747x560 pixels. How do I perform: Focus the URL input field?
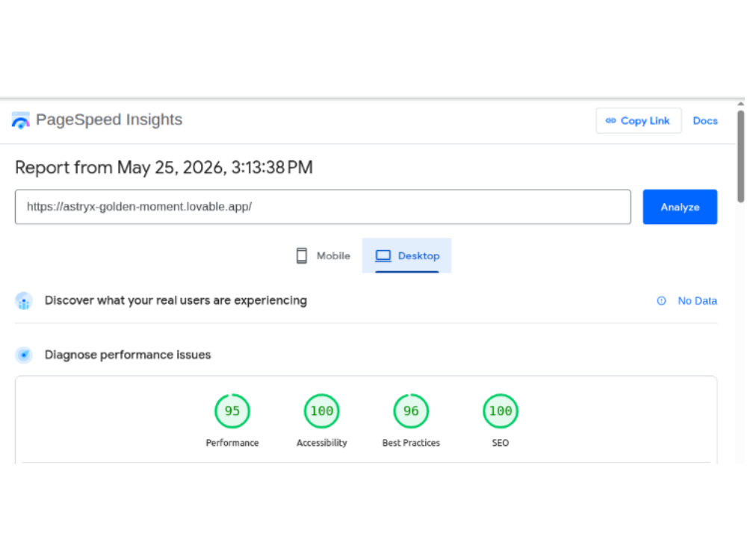[x=323, y=207]
